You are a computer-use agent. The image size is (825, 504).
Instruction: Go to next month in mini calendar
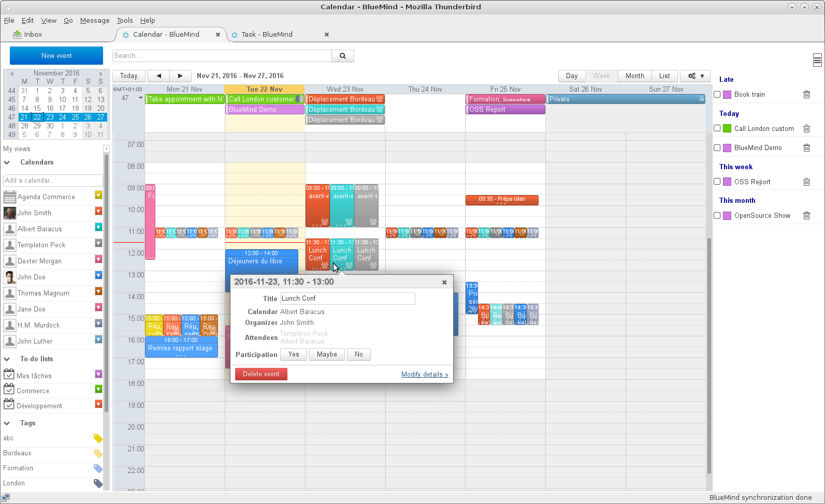[100, 73]
